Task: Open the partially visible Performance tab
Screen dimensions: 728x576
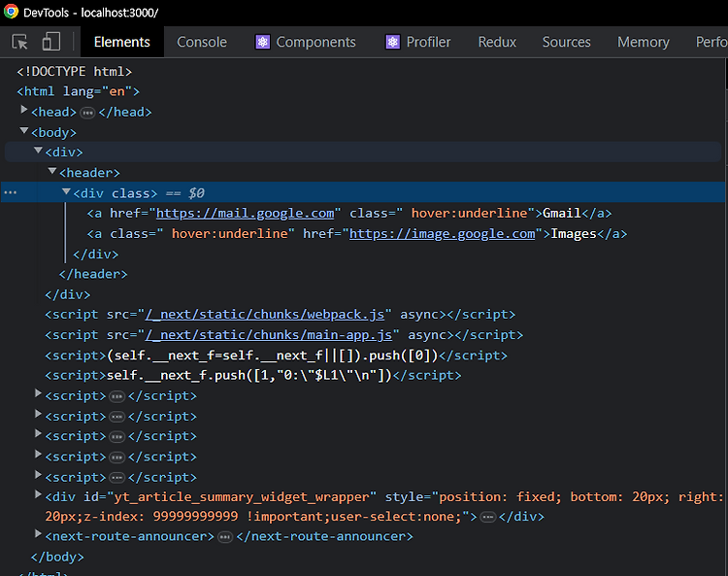Action: click(x=711, y=42)
